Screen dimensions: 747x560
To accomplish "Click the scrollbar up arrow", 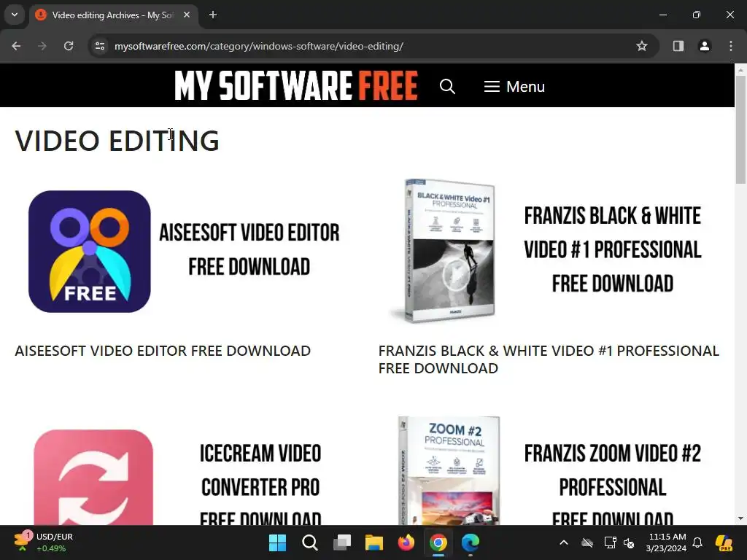I will (740, 69).
